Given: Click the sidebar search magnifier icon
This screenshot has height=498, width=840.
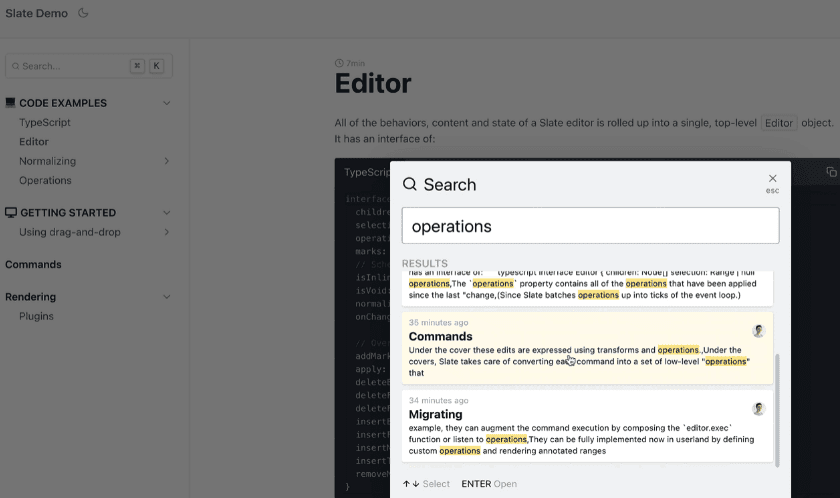Looking at the screenshot, I should click(14, 66).
